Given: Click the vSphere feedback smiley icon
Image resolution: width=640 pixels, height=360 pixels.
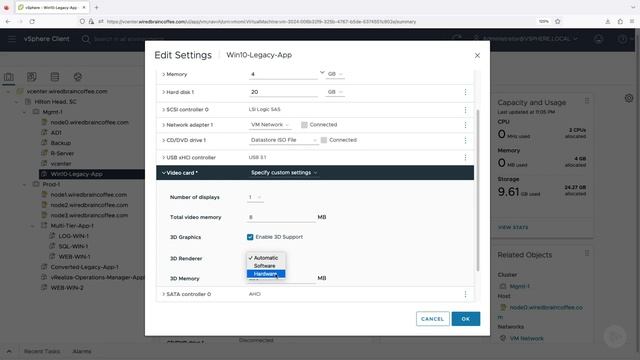Looking at the screenshot, I should tap(598, 39).
